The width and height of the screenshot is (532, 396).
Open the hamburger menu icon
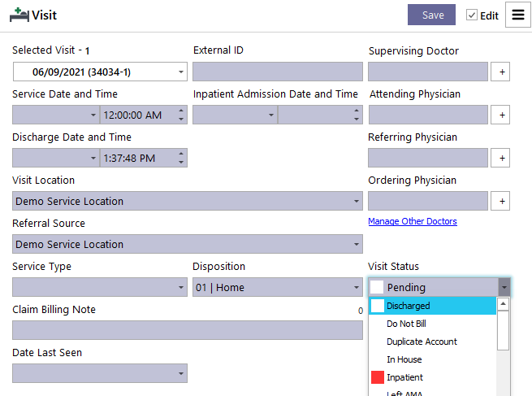[x=517, y=15]
